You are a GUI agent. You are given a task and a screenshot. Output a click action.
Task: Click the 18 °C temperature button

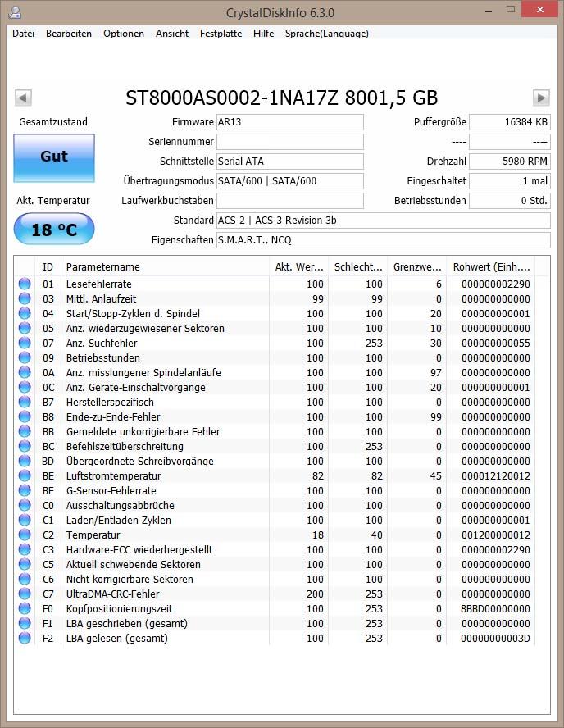point(54,229)
